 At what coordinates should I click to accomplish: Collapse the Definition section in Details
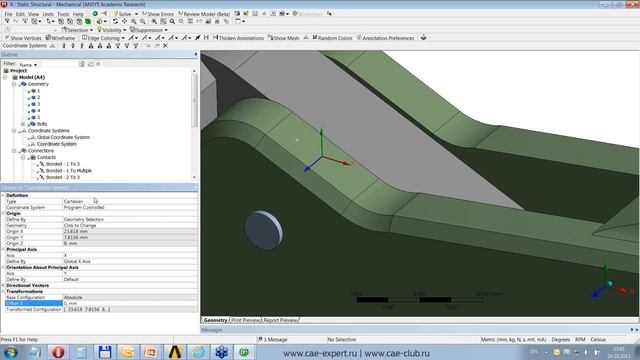tap(3, 196)
